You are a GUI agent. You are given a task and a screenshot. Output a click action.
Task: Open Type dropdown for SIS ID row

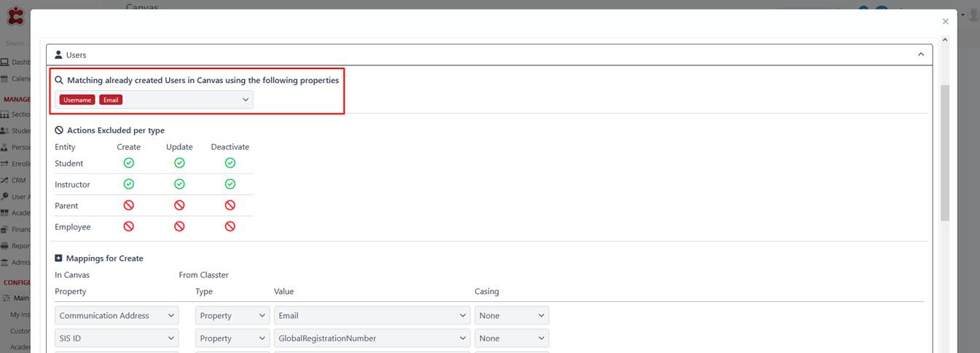(232, 338)
